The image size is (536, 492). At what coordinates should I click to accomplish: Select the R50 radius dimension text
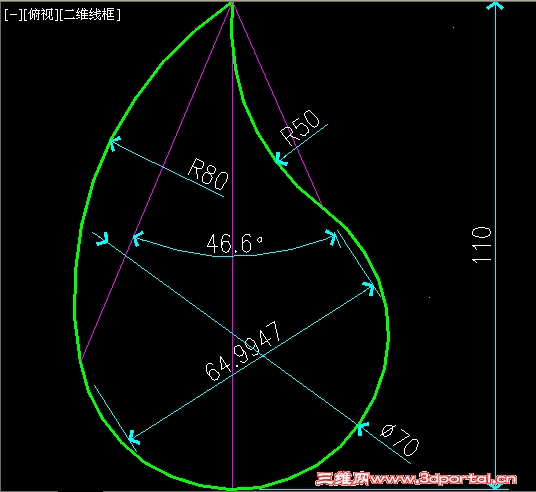(x=300, y=127)
